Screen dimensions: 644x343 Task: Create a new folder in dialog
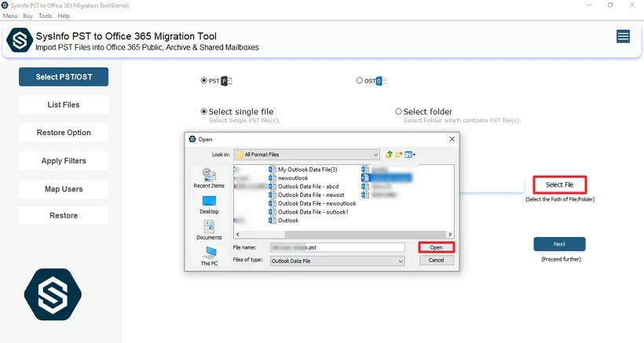399,155
